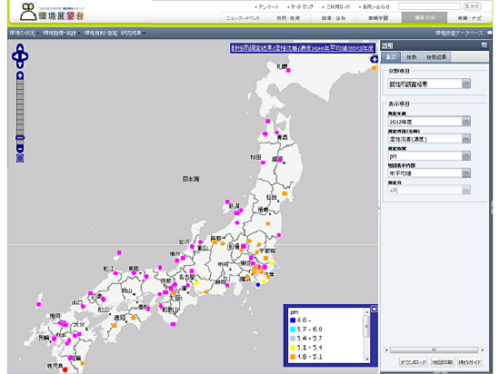Pan the map left with the left arrow
This screenshot has width=500, height=374.
click(x=15, y=56)
